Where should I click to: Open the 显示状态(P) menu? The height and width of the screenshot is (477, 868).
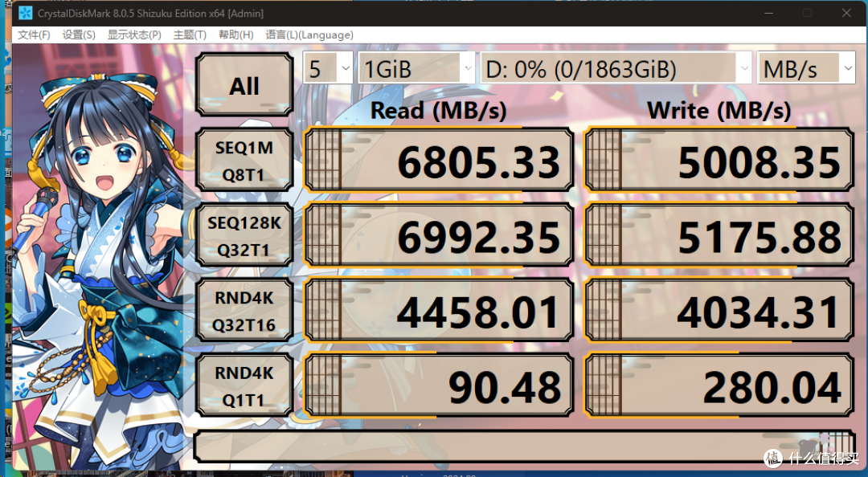134,35
